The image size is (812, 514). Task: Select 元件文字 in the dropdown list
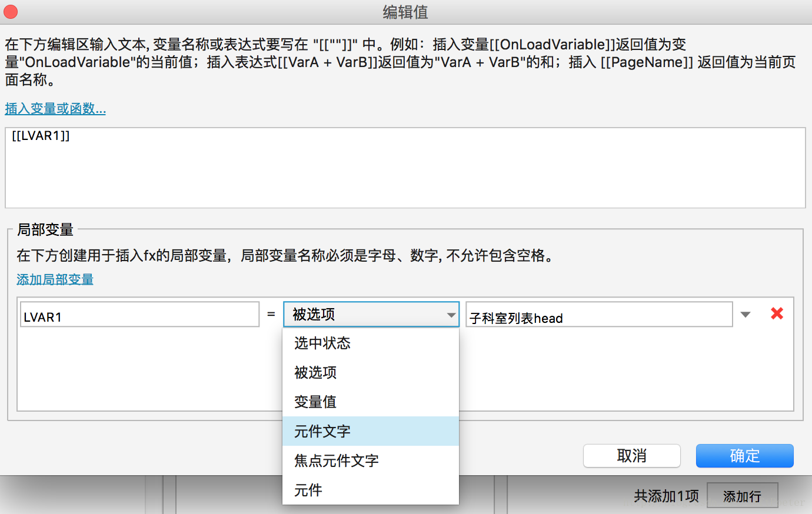pyautogui.click(x=371, y=431)
